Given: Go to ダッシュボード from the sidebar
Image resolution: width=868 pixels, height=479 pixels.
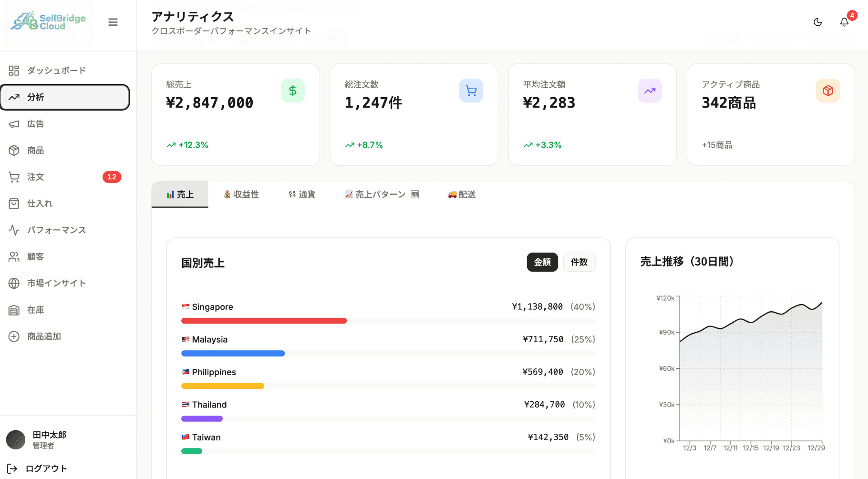Looking at the screenshot, I should click(x=56, y=70).
